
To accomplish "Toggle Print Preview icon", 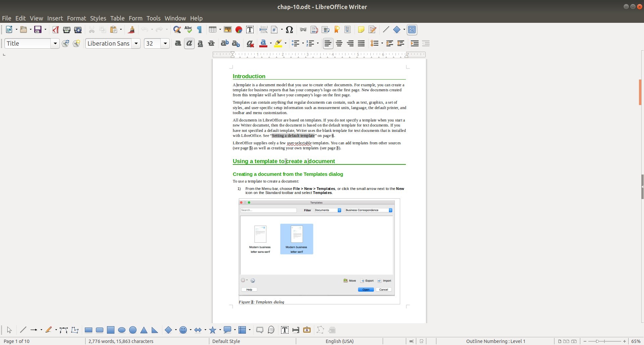I will click(x=78, y=30).
